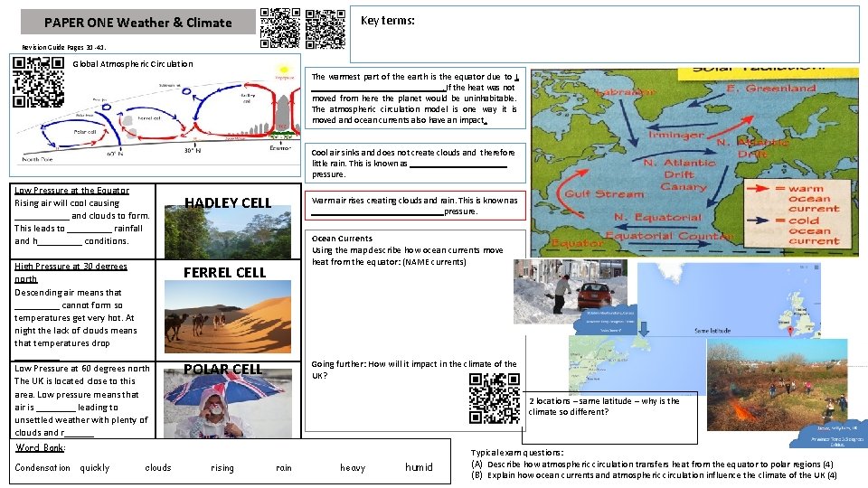Click the Canary current label
This screenshot has width=868, height=488.
684,187
